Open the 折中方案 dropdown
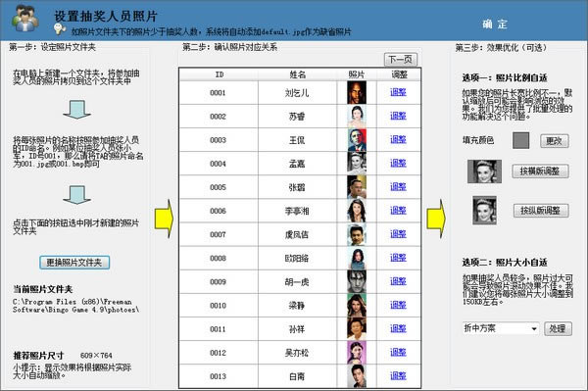 point(500,328)
